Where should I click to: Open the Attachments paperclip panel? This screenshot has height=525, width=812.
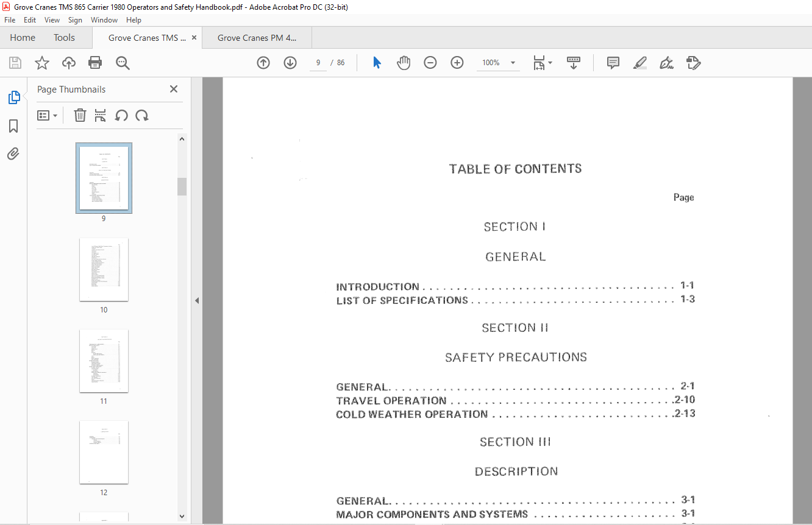point(13,153)
